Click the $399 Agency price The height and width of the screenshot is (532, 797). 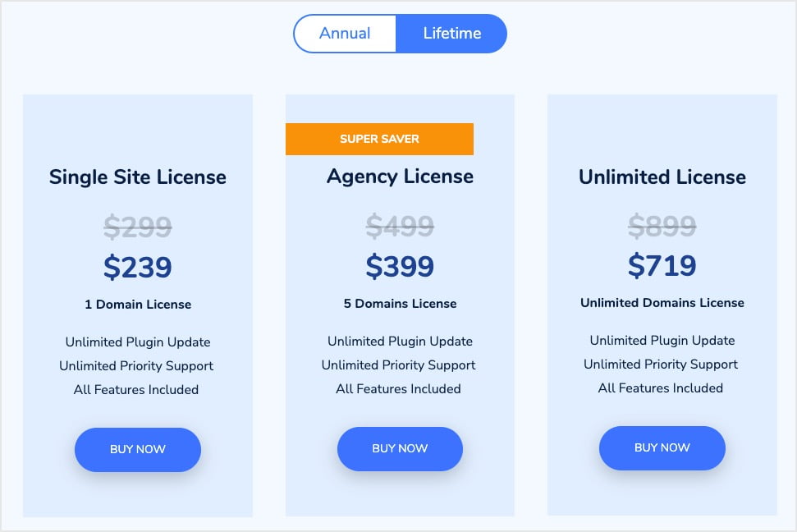(400, 266)
